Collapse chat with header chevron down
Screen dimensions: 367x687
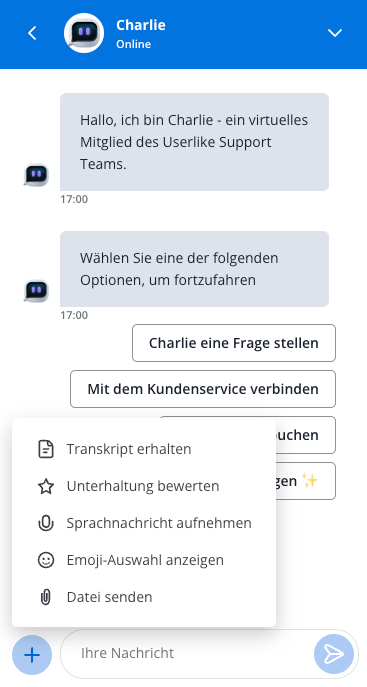[335, 33]
